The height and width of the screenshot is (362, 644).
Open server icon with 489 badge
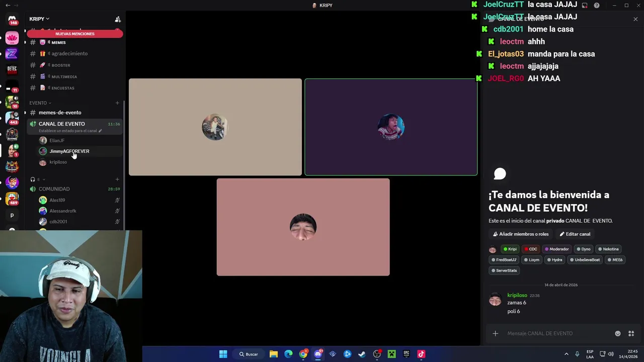click(12, 199)
